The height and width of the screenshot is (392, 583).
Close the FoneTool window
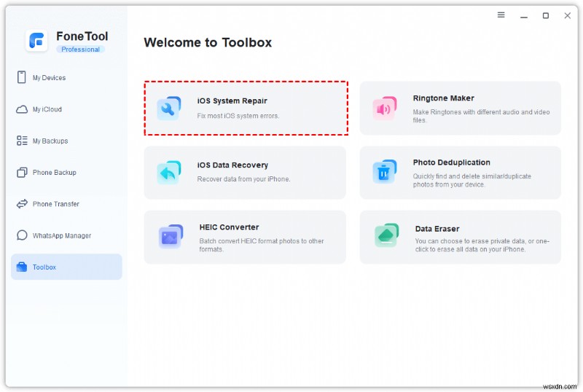pos(568,15)
